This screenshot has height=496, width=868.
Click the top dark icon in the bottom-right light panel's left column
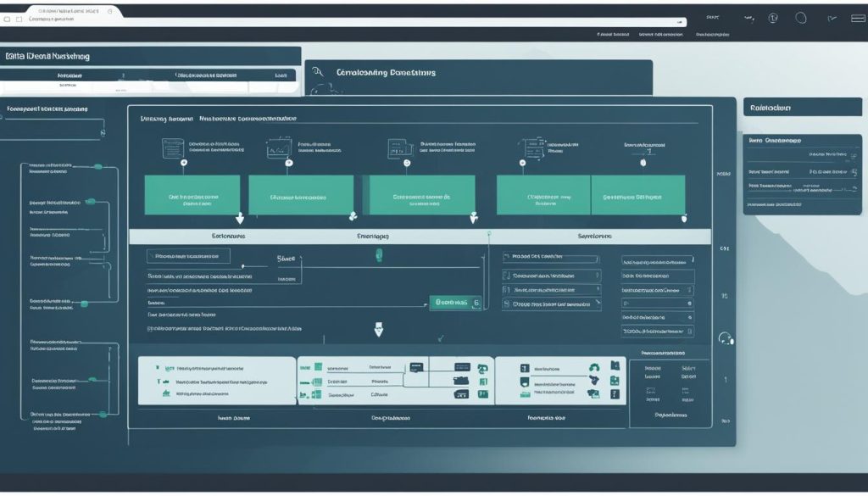[x=524, y=368]
